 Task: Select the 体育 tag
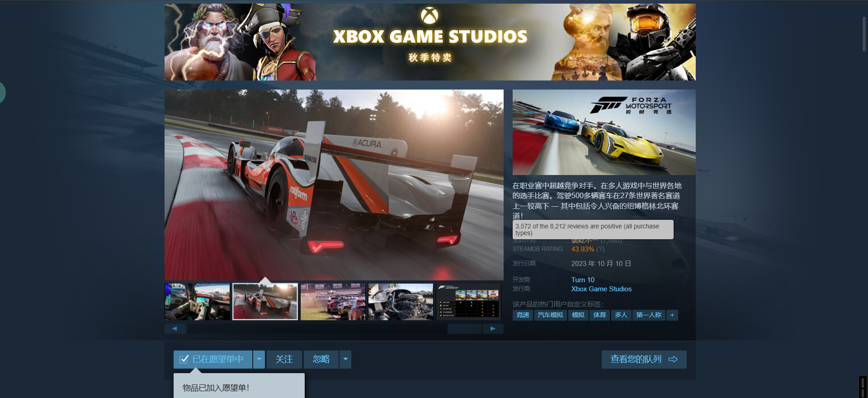(599, 315)
